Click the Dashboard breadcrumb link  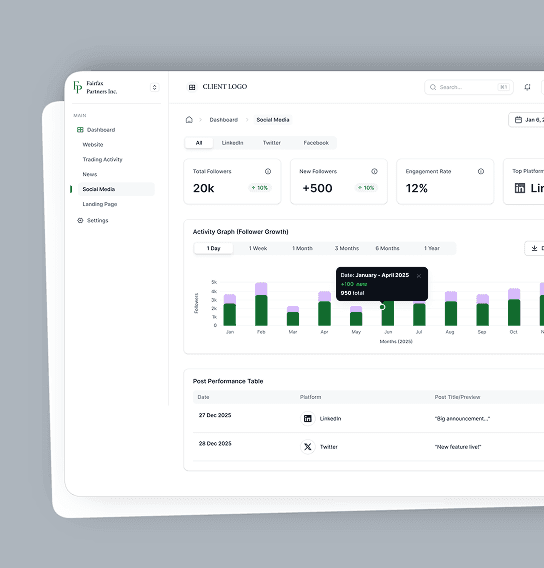[x=224, y=120]
